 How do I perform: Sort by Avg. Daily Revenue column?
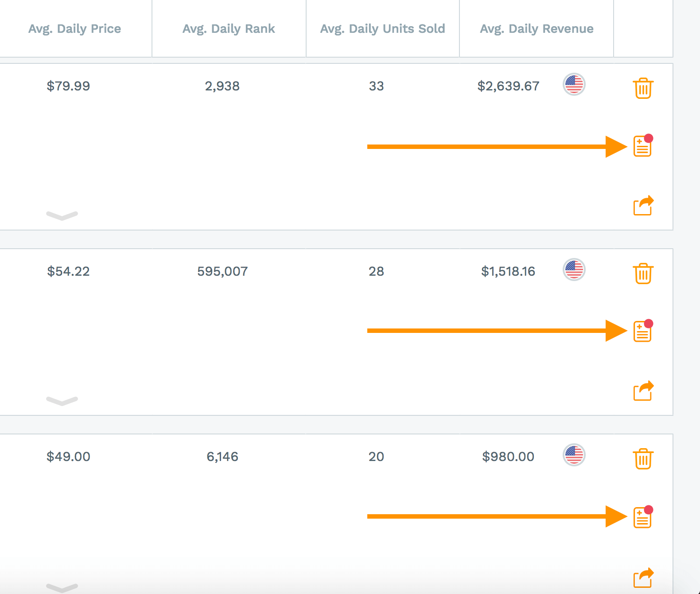point(537,29)
